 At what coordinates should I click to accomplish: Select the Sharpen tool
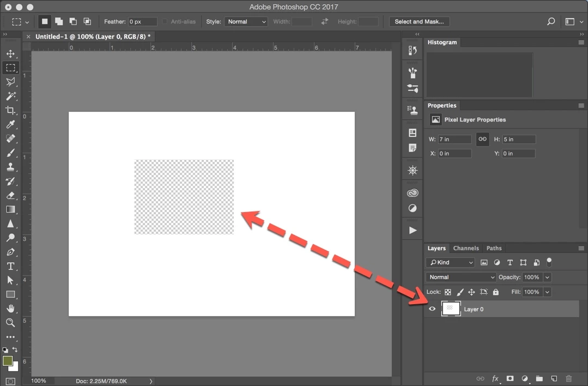10,224
